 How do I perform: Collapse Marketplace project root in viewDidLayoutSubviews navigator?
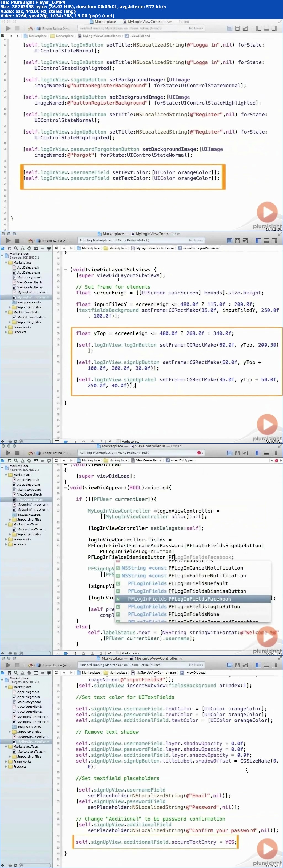click(2, 255)
